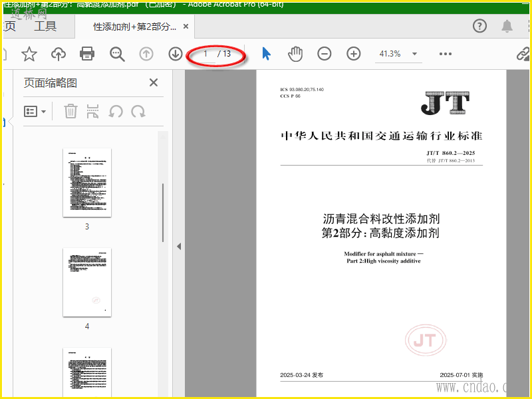
Task: Collapse the navigation pane arrow
Action: pos(179,246)
